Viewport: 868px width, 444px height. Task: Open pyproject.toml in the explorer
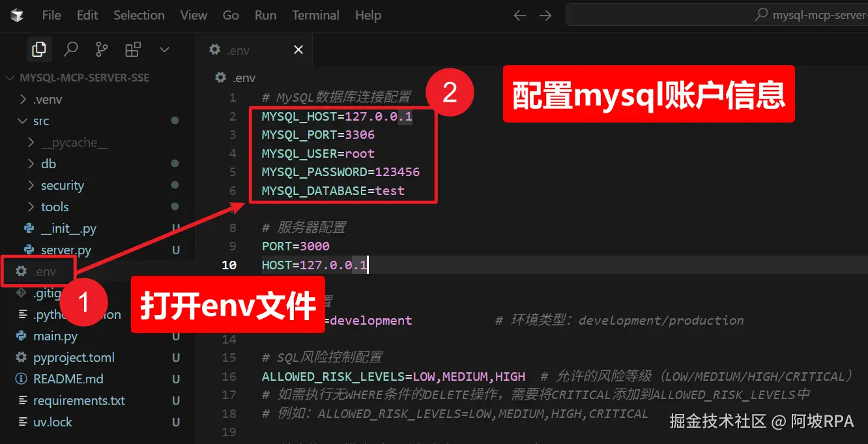point(74,357)
